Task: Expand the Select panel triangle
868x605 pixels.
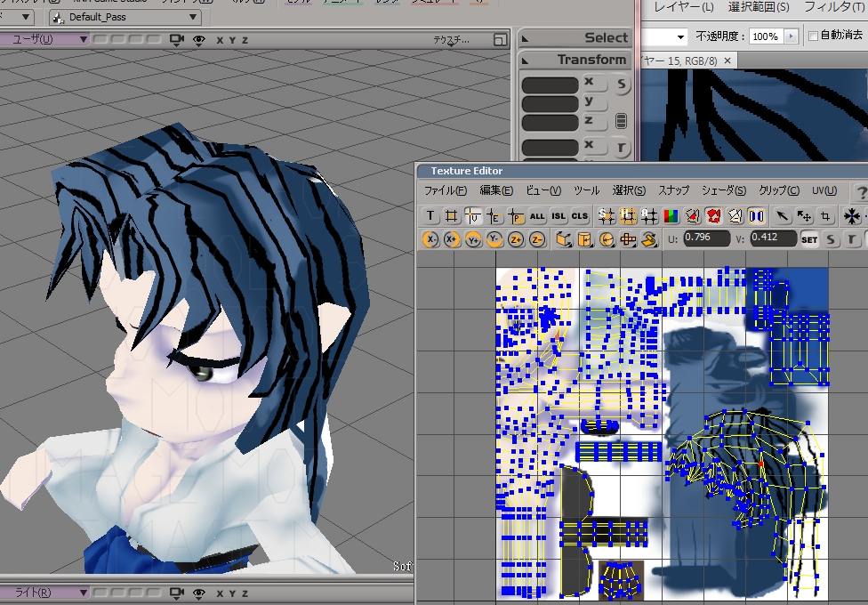Action: tap(526, 38)
